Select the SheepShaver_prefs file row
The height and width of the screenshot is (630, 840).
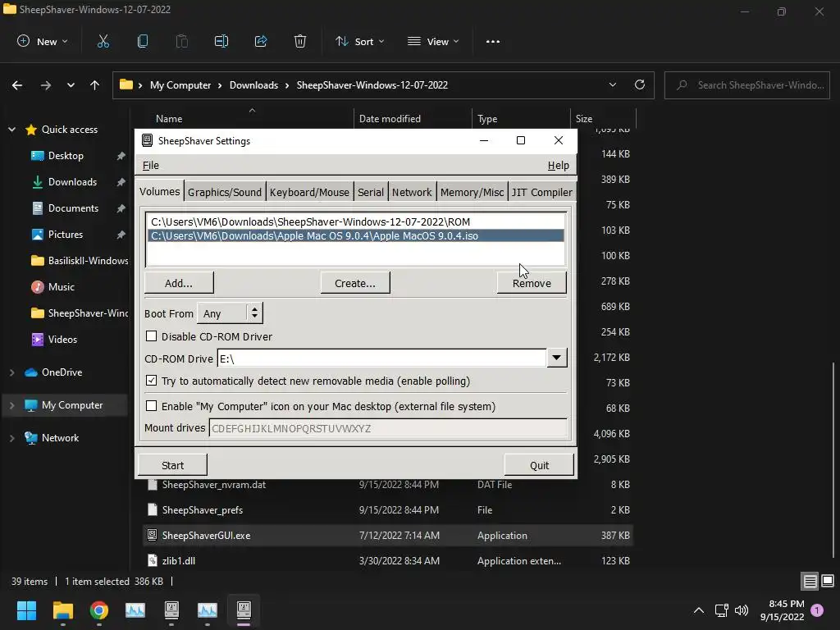(x=388, y=510)
